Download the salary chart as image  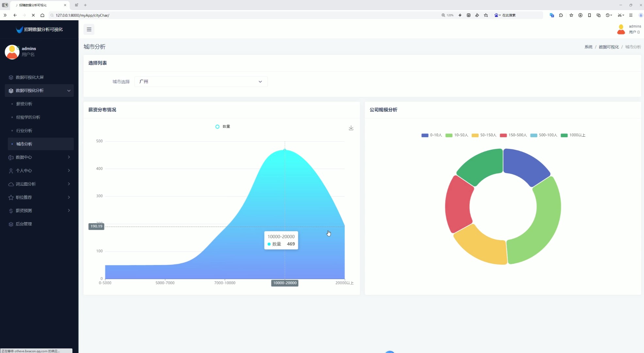[351, 128]
